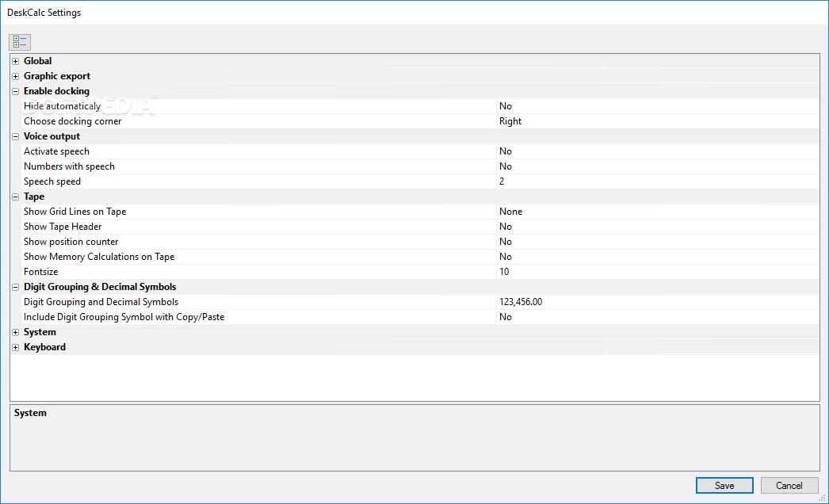
Task: Select the Keyboard category label
Action: click(45, 347)
